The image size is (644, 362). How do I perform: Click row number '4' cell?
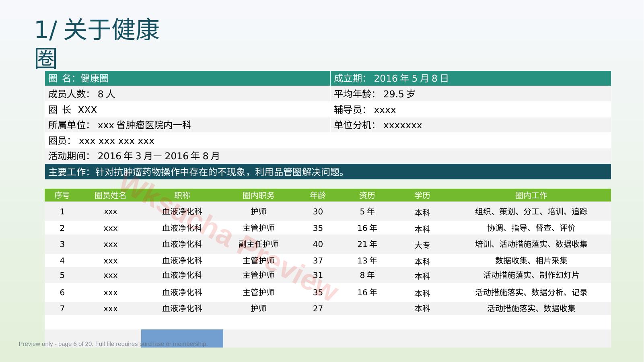(x=62, y=261)
